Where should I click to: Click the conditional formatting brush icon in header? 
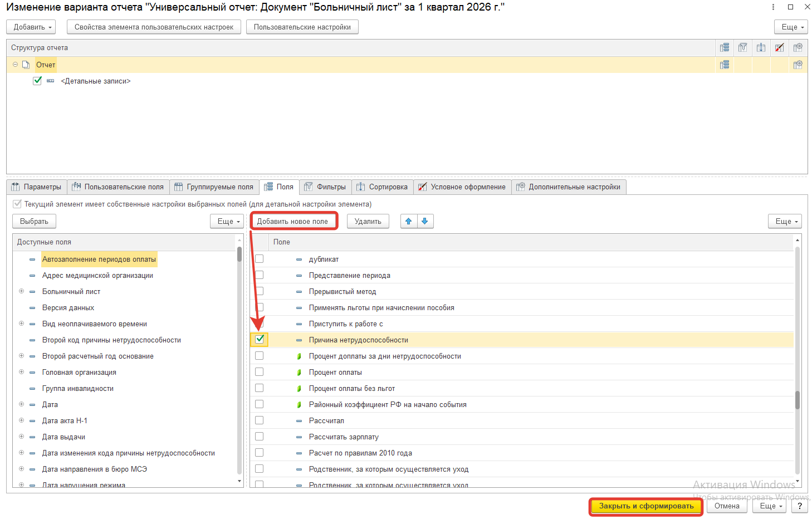click(x=780, y=48)
